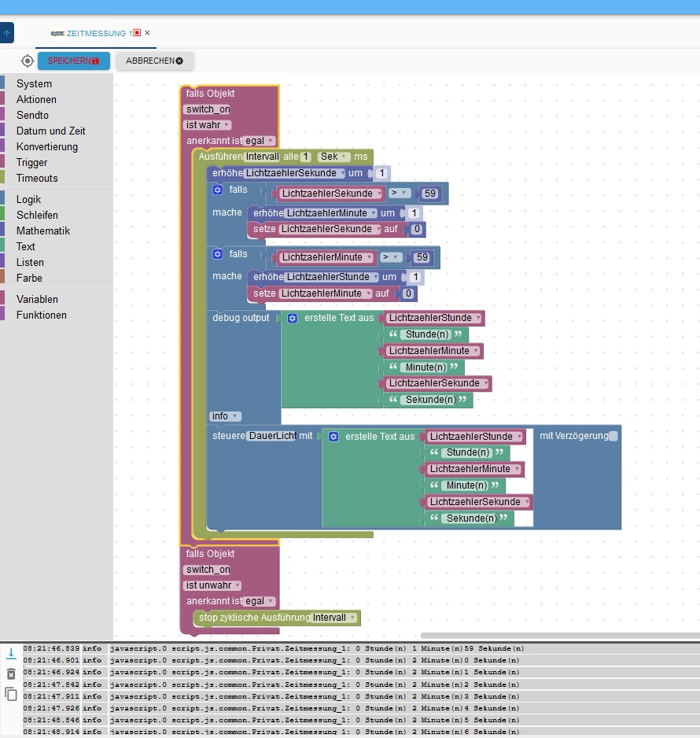Open the Mathematik block category
This screenshot has height=738, width=700.
(x=42, y=231)
